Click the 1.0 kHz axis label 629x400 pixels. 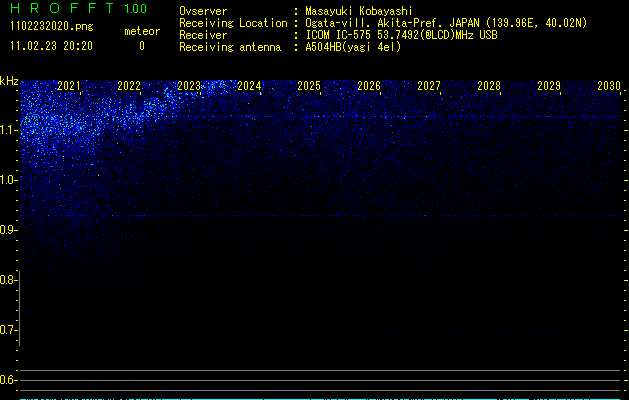coord(8,180)
